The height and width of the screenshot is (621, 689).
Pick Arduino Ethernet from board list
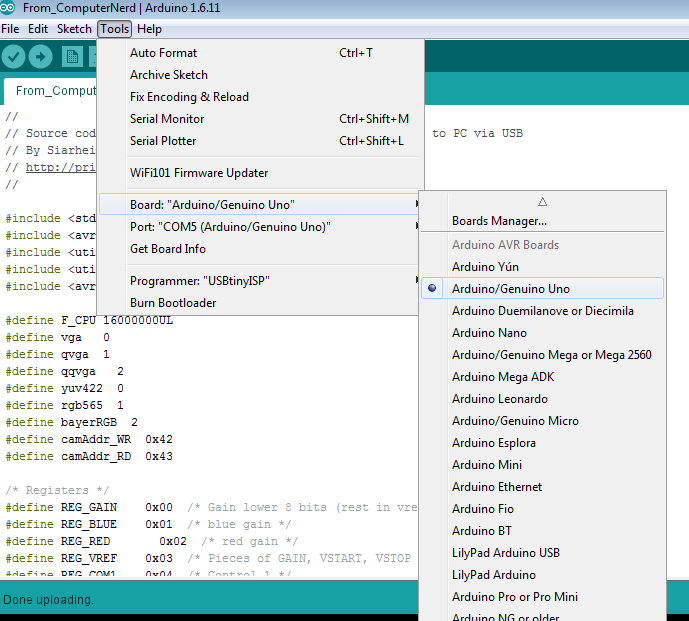543,487
